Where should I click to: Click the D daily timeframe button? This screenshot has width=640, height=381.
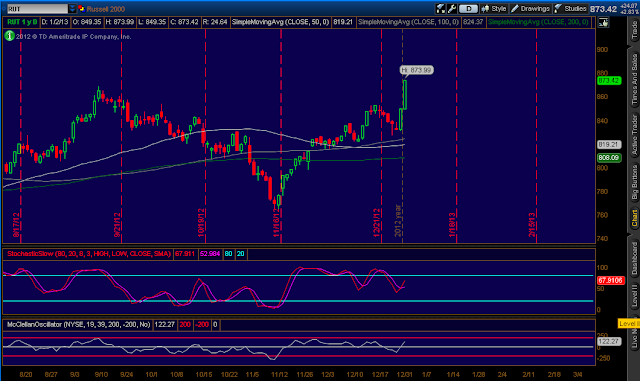[x=468, y=9]
